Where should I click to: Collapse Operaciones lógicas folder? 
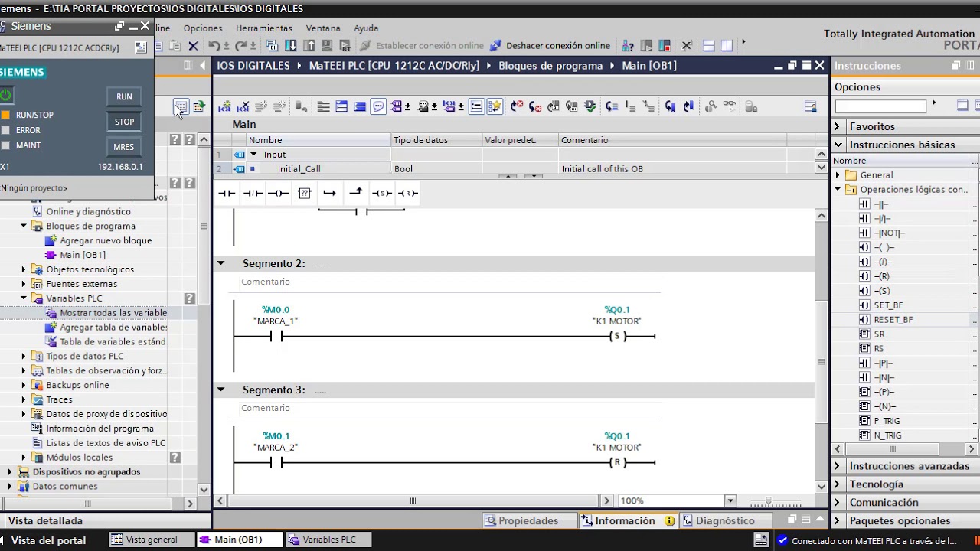838,190
